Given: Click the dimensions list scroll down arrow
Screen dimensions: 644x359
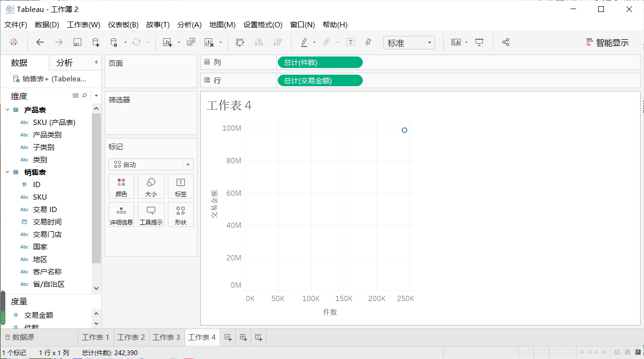Looking at the screenshot, I should coord(96,288).
